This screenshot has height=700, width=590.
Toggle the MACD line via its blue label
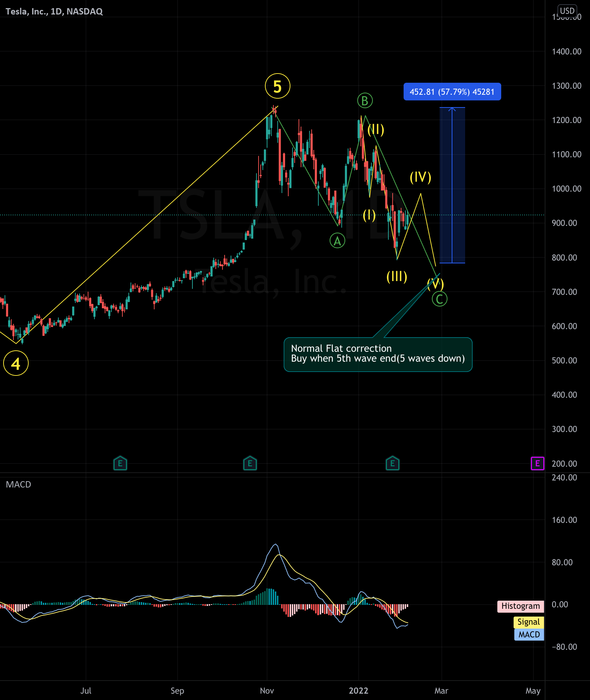(529, 635)
